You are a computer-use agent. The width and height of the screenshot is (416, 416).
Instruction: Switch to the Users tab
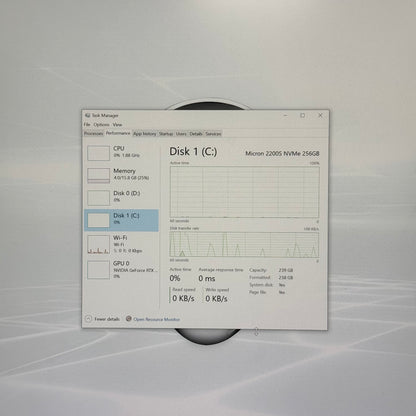[181, 134]
